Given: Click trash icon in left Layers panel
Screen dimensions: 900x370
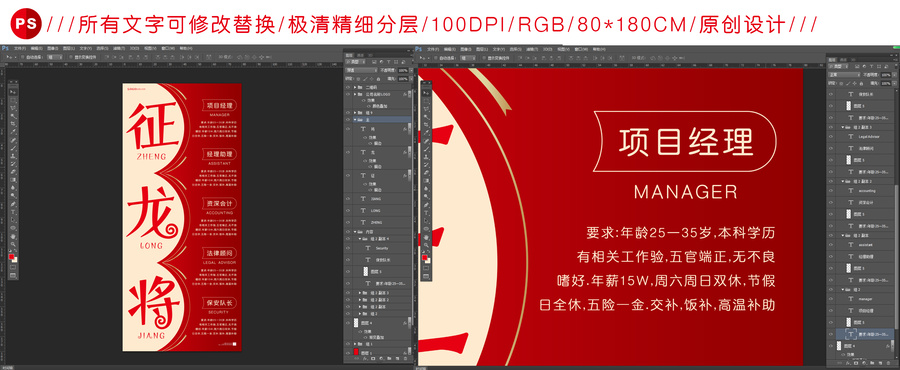Looking at the screenshot, I should pyautogui.click(x=405, y=358).
